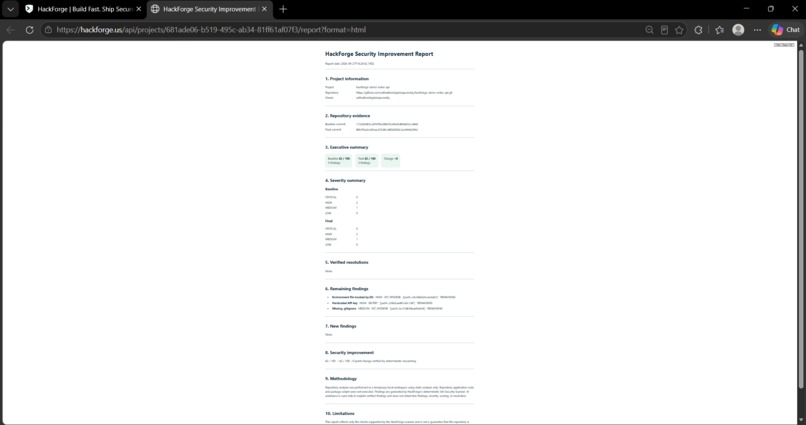This screenshot has width=806, height=425.
Task: Click the Final score card
Action: (x=367, y=160)
